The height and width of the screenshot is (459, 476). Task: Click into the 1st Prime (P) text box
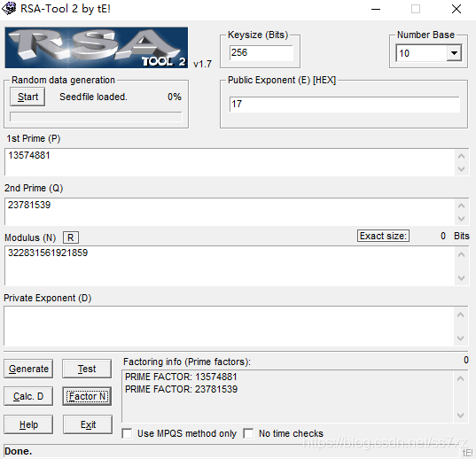(230, 162)
